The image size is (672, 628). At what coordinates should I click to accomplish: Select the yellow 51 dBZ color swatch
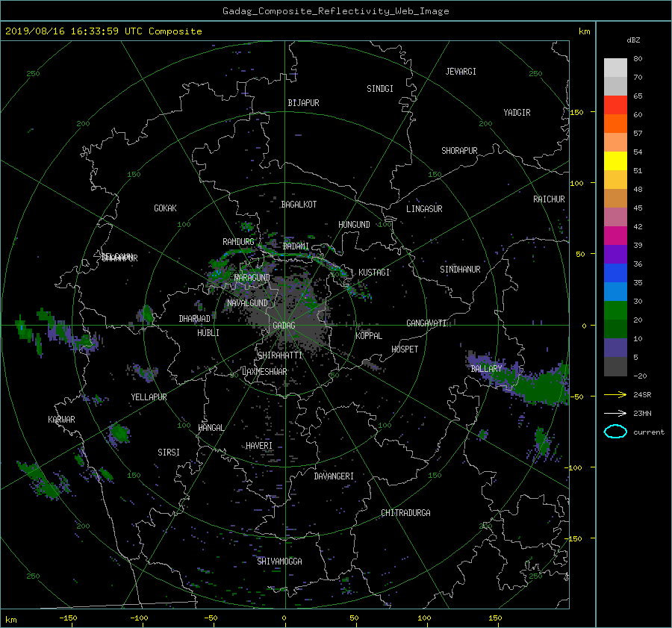coord(615,161)
